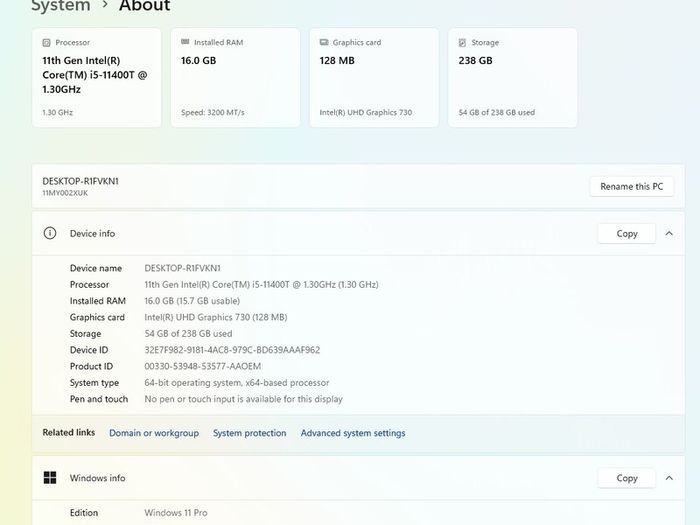The image size is (700, 525).
Task: Open the Processor summary card
Action: click(x=97, y=78)
